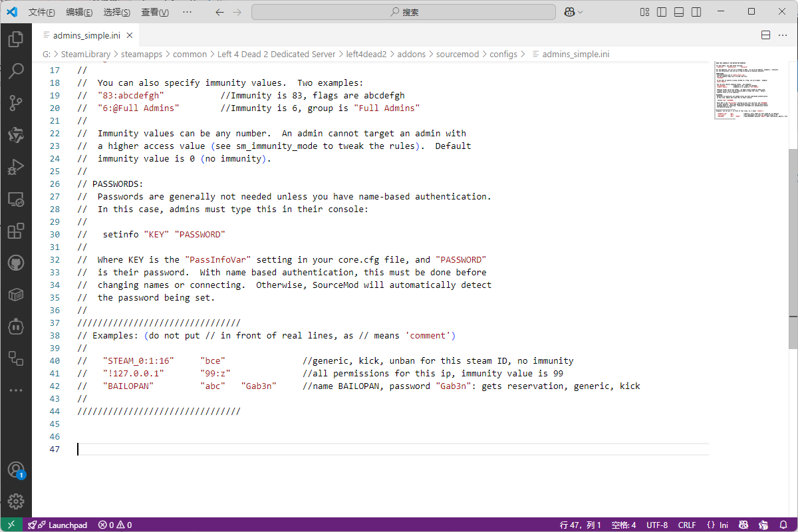Open the Extensions view
This screenshot has height=532, width=798.
(16, 231)
